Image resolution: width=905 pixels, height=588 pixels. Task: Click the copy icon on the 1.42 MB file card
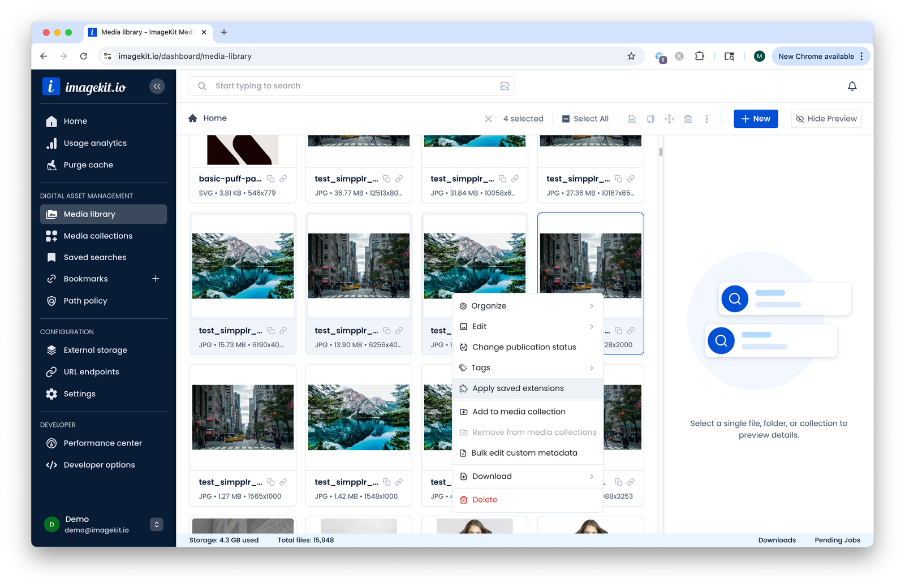tap(387, 482)
